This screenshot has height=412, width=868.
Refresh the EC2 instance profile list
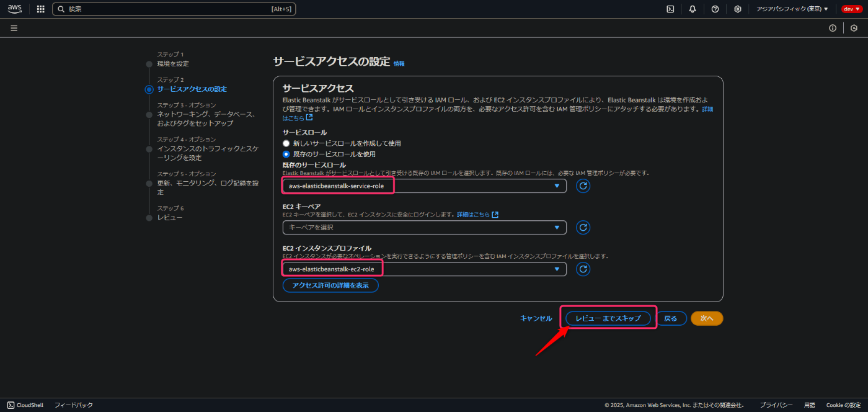tap(583, 269)
